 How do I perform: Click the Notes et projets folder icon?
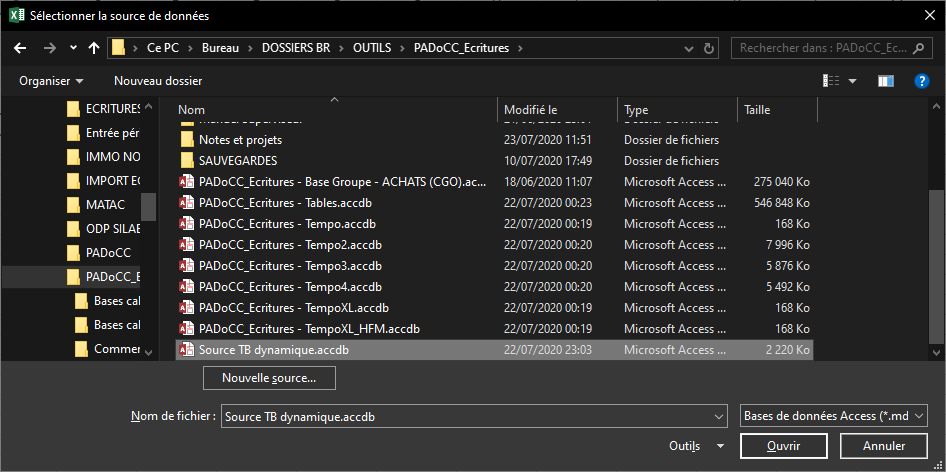point(186,140)
